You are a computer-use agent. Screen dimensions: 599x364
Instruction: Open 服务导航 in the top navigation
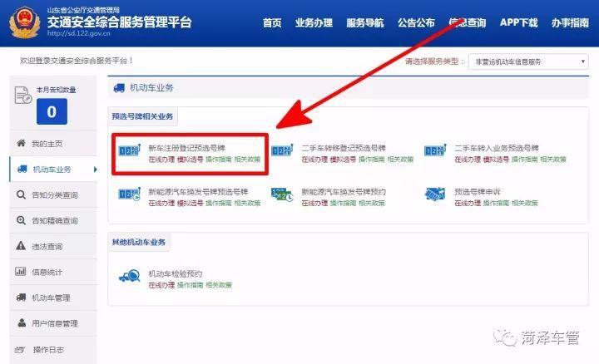(364, 23)
